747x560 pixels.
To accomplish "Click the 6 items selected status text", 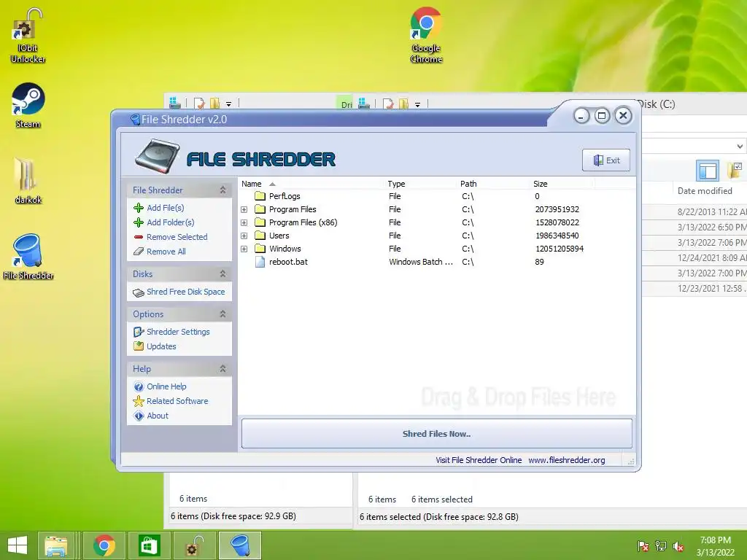I will click(441, 499).
